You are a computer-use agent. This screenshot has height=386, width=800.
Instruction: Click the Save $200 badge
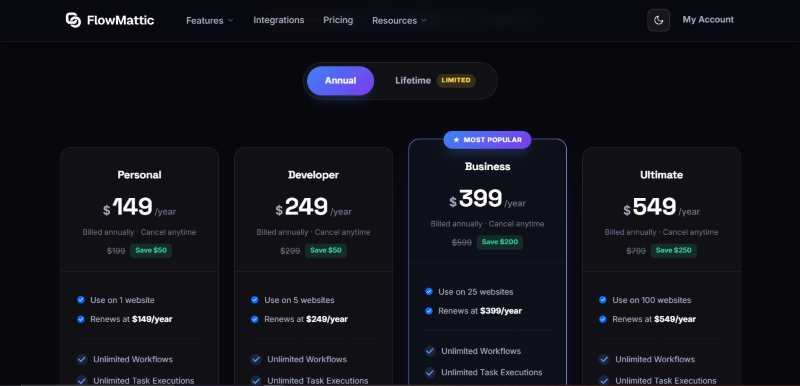click(x=499, y=242)
